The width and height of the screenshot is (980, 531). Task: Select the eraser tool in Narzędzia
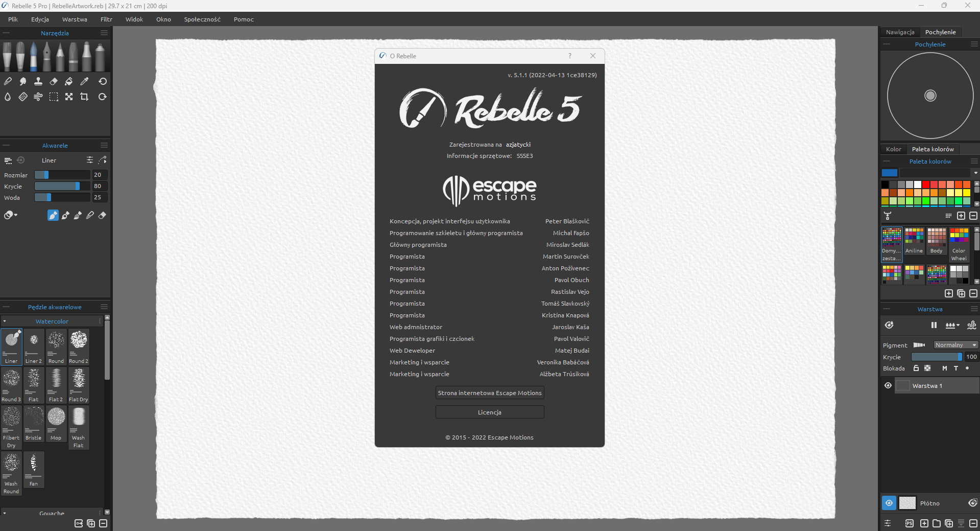point(54,81)
